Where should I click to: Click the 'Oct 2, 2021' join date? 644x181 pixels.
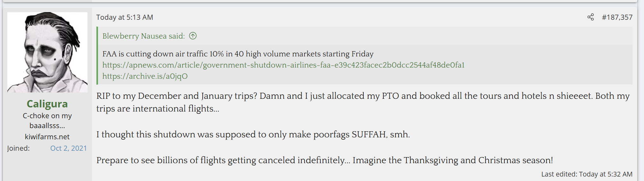pyautogui.click(x=68, y=148)
